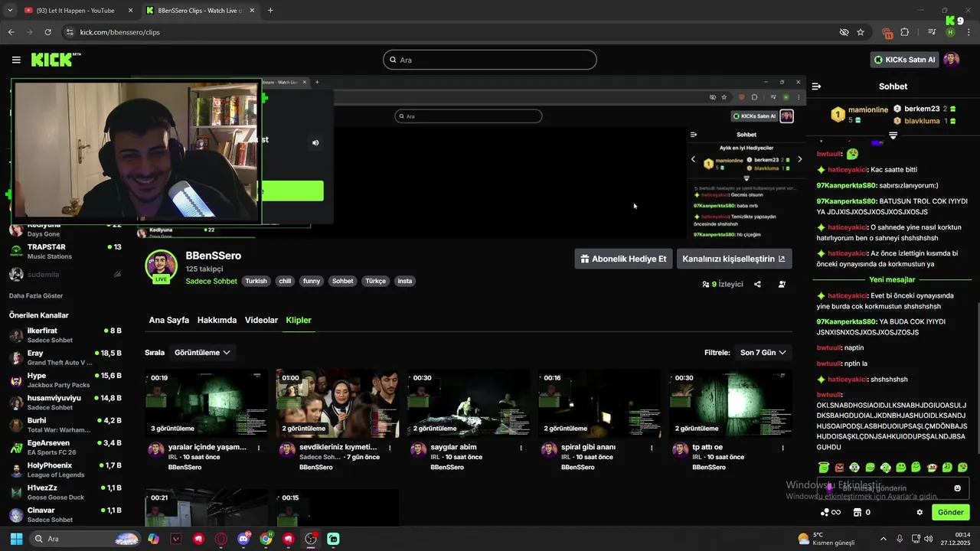Play the tp attı oe clip thumbnail
980x551 pixels.
730,403
